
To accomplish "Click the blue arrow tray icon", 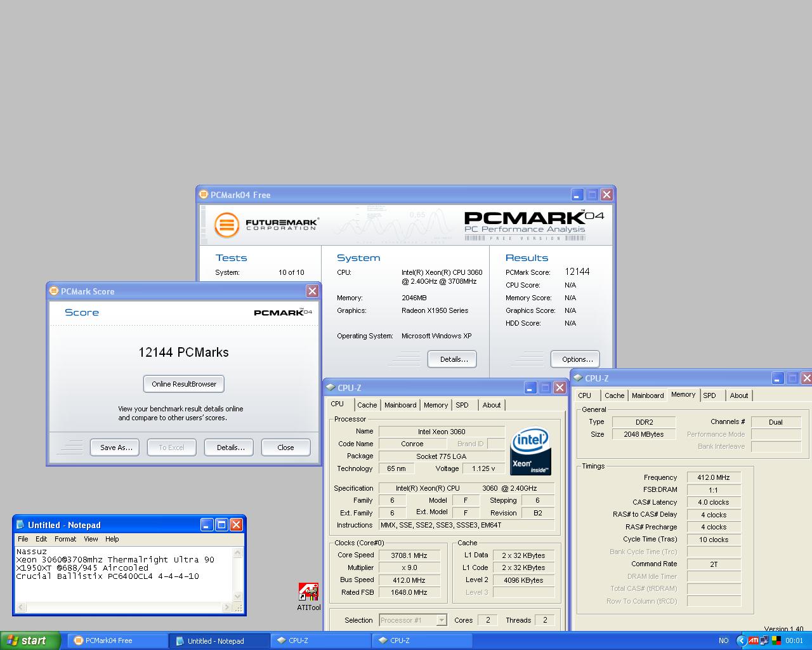I will pyautogui.click(x=742, y=640).
